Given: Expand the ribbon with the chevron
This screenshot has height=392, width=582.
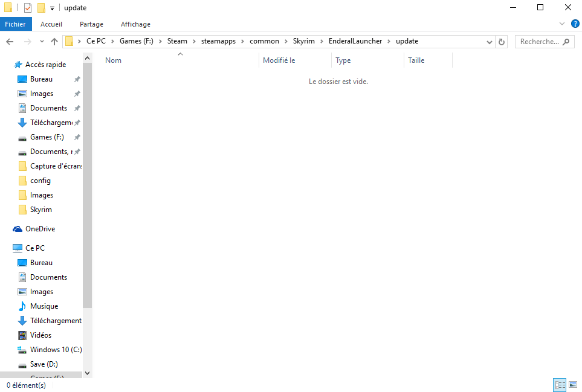Looking at the screenshot, I should [x=561, y=24].
